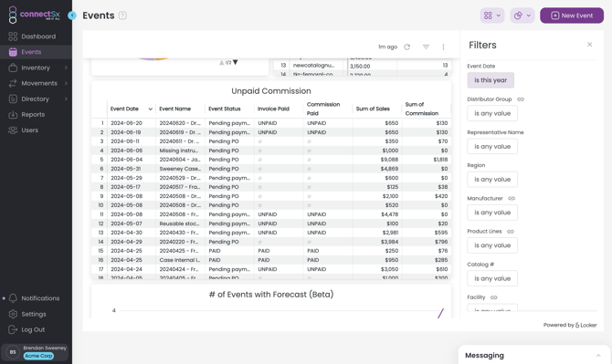612x364 pixels.
Task: Close the Filters panel
Action: tap(589, 45)
